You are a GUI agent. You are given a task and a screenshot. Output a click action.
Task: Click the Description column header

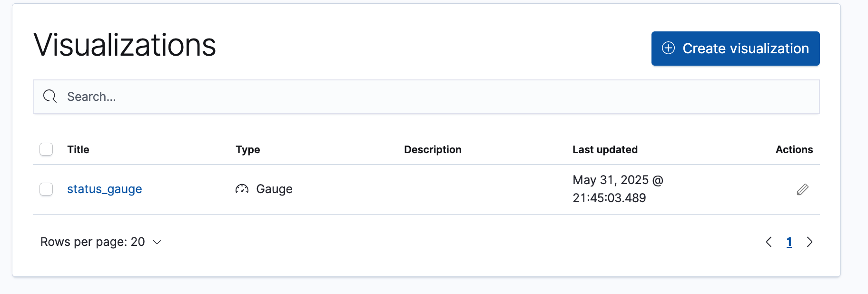tap(433, 149)
